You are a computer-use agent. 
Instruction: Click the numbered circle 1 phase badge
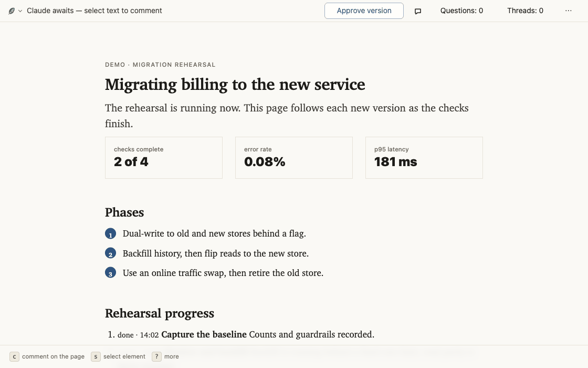pos(110,233)
